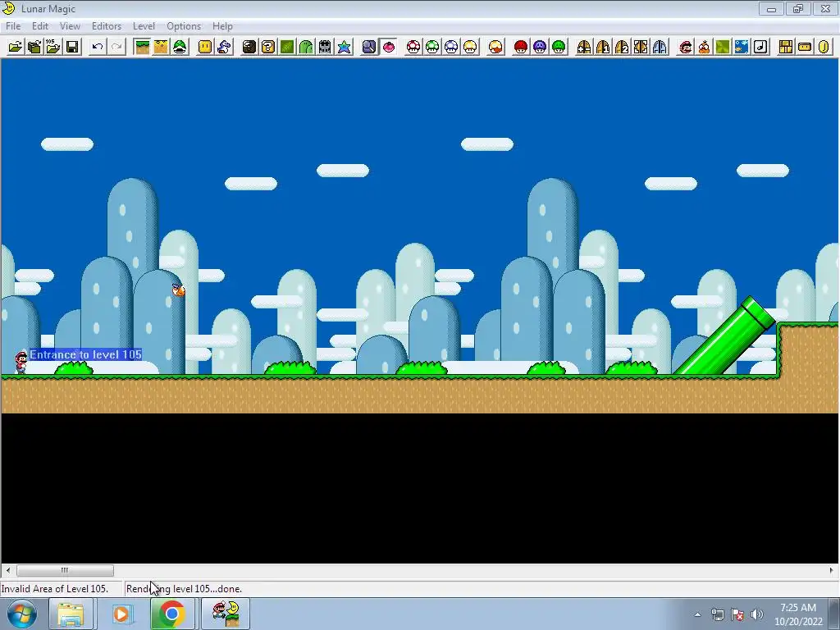Click the door icon numbered 1
The height and width of the screenshot is (630, 840).
point(603,47)
